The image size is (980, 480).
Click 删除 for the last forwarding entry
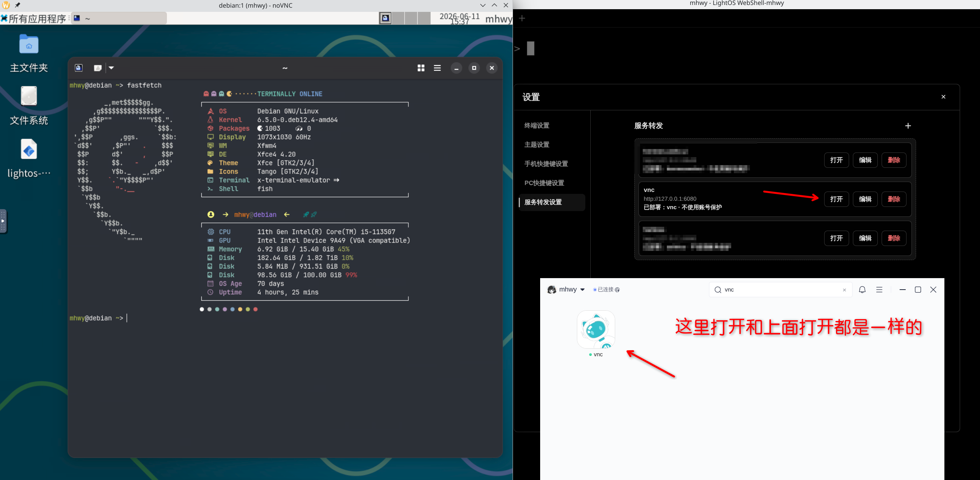894,238
